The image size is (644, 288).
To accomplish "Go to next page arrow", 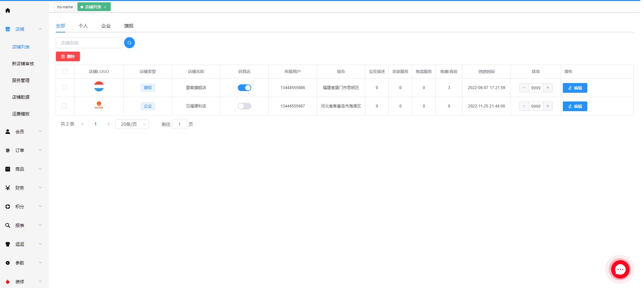I will coord(108,124).
